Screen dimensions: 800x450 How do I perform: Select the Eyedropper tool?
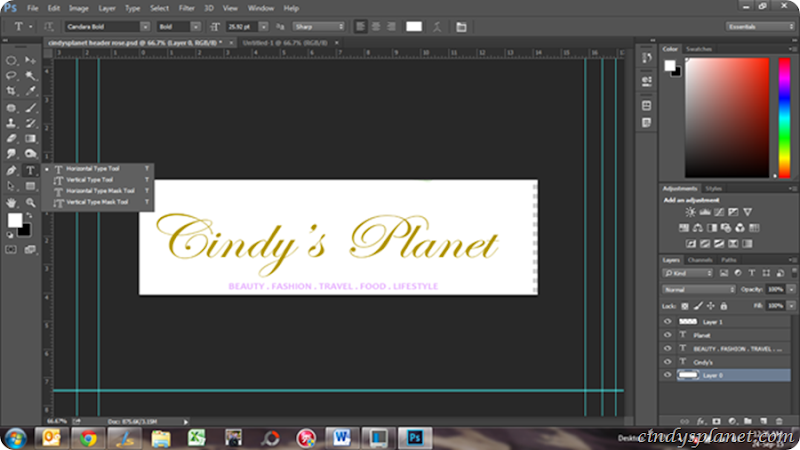[x=31, y=91]
